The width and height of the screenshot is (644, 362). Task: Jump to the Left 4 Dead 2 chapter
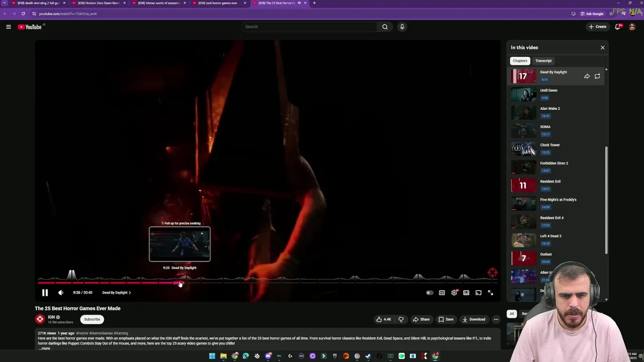pyautogui.click(x=558, y=239)
